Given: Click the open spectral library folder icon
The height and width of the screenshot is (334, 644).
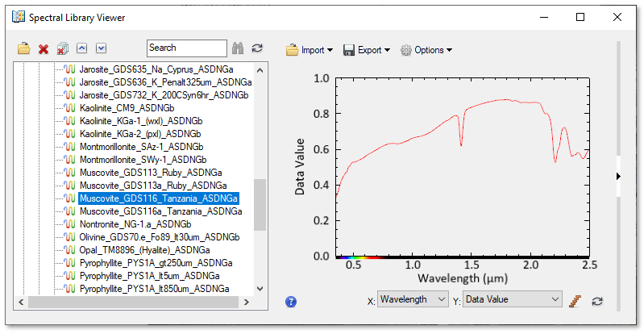Looking at the screenshot, I should 25,49.
